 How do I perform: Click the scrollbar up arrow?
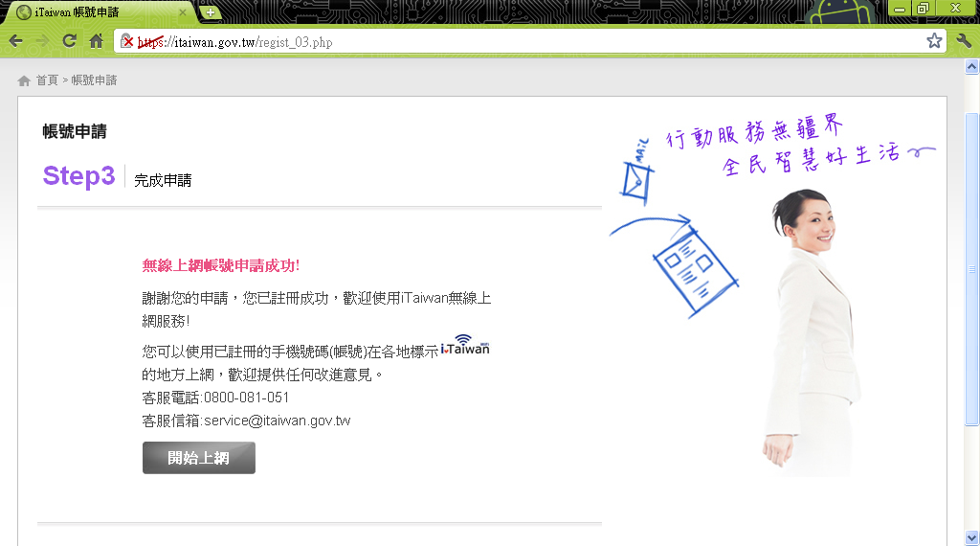tap(971, 66)
